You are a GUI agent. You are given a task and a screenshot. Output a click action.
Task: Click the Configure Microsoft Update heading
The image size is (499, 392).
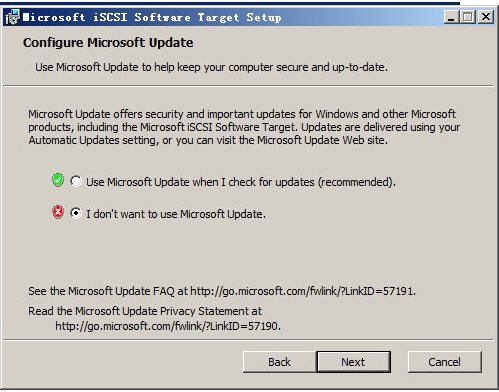(x=108, y=43)
